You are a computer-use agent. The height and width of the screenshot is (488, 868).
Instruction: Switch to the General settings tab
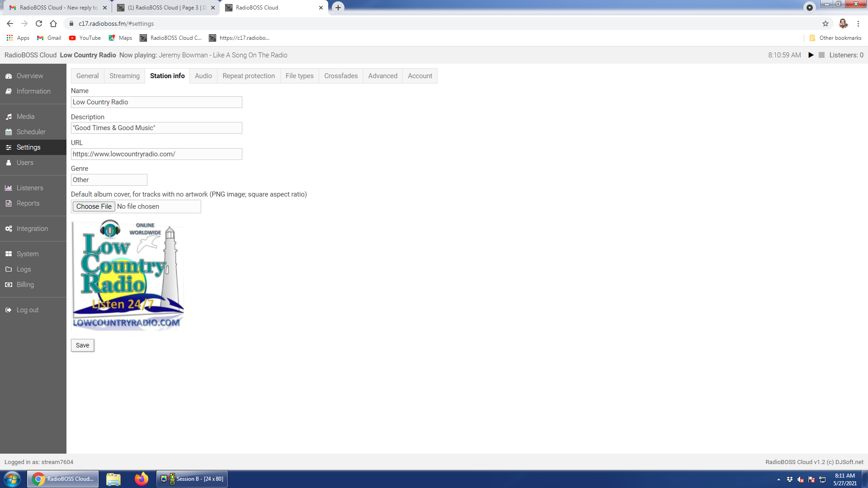coord(87,76)
